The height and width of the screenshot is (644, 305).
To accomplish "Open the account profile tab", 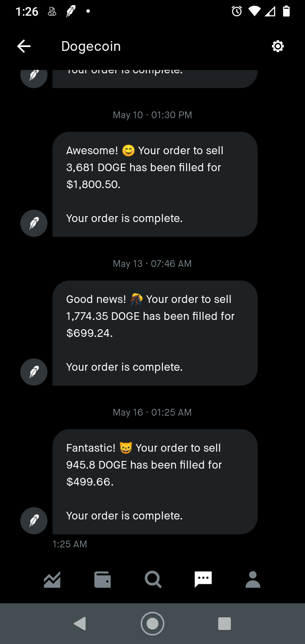I will click(253, 579).
